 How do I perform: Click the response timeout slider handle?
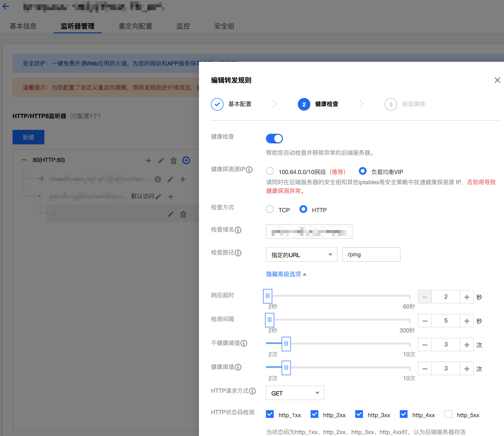pyautogui.click(x=268, y=296)
